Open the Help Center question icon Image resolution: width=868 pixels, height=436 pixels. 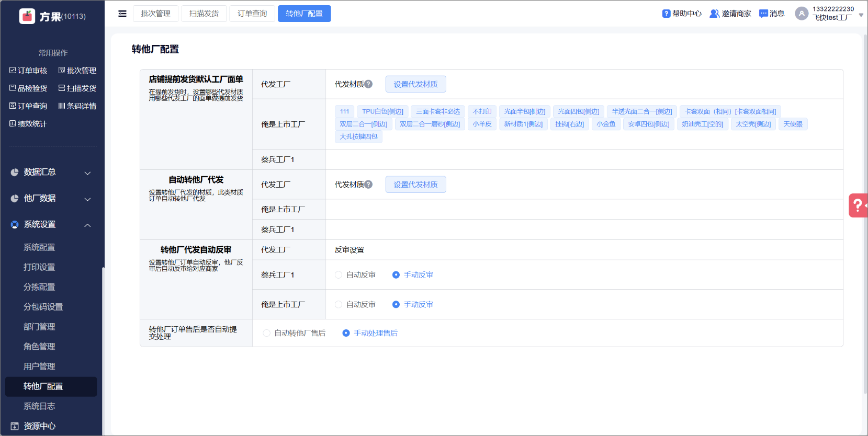tap(666, 14)
